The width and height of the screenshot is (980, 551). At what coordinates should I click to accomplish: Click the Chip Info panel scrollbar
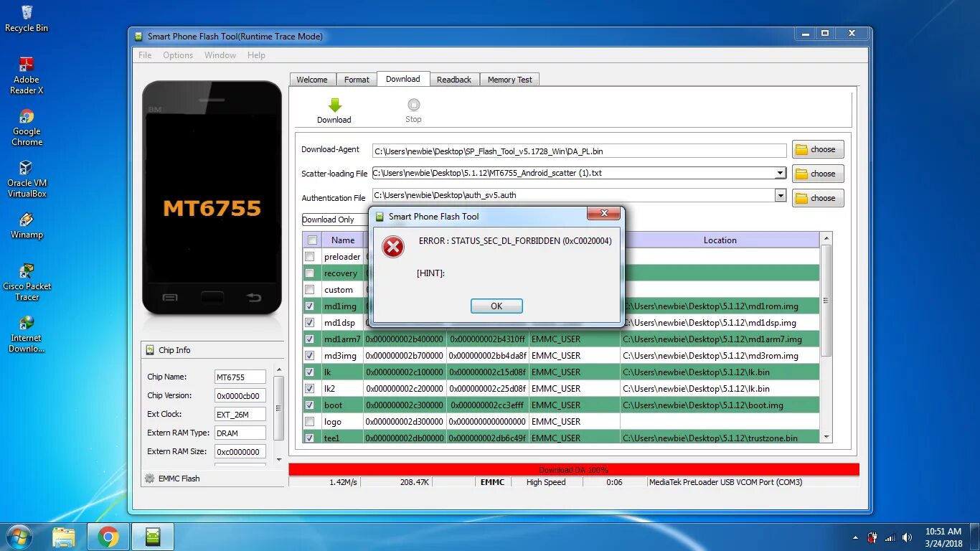(280, 409)
